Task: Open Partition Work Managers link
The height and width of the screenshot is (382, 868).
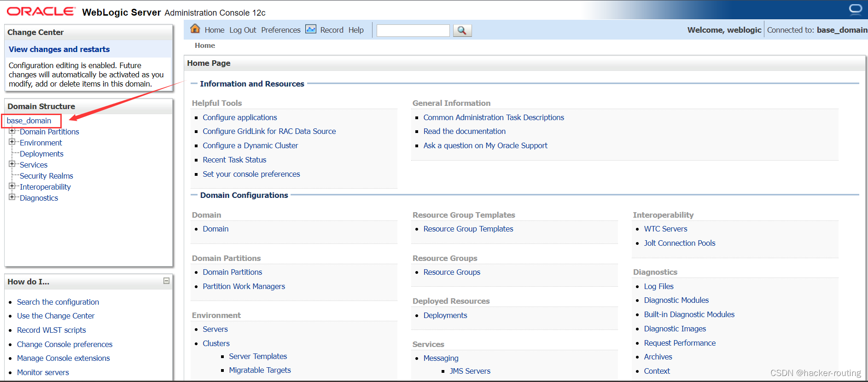Action: [244, 286]
